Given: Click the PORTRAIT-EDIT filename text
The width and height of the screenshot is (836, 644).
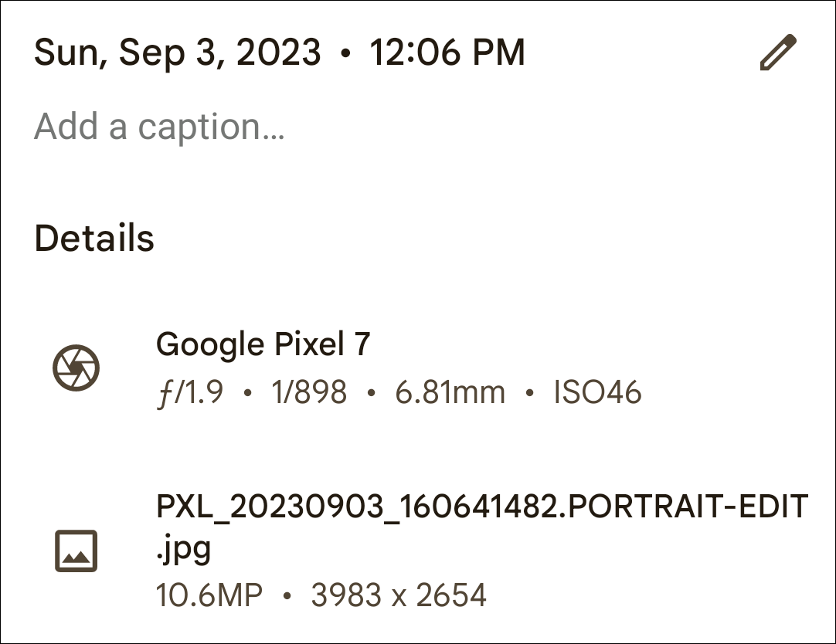Looking at the screenshot, I should 483,508.
